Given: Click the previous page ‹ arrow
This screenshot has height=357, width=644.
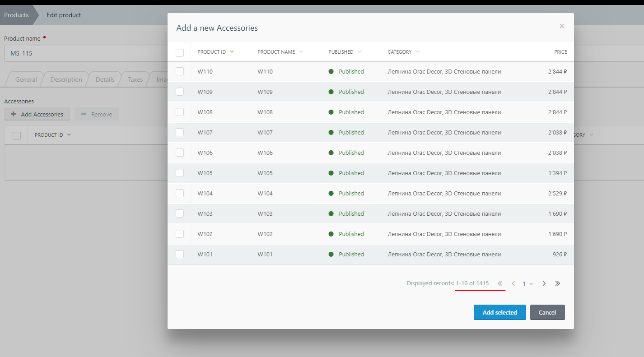Looking at the screenshot, I should click(513, 283).
